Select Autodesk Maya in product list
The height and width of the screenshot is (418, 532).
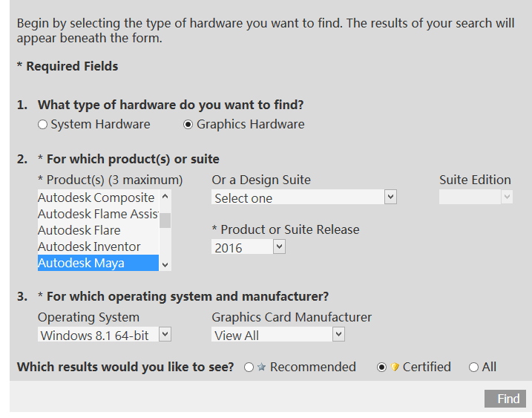pos(98,263)
